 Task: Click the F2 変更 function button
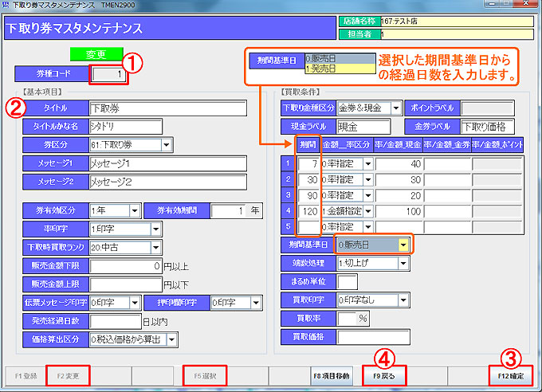pyautogui.click(x=68, y=376)
